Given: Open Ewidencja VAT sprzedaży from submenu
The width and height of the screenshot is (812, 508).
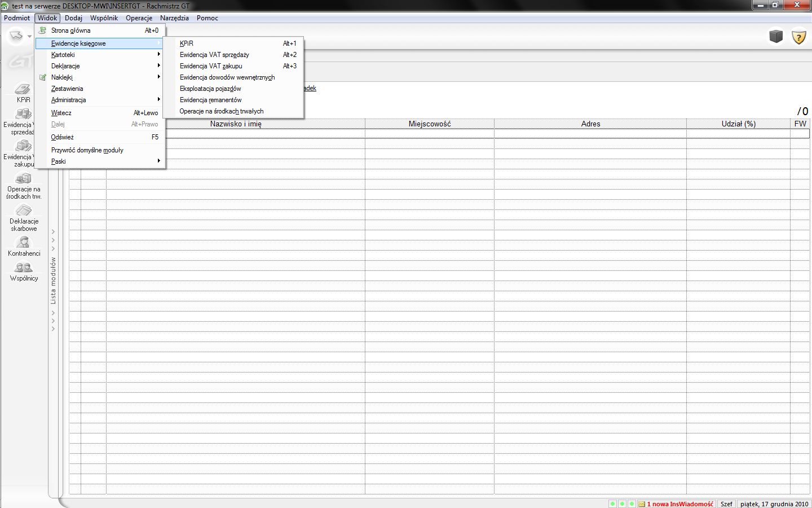Looking at the screenshot, I should (x=233, y=55).
